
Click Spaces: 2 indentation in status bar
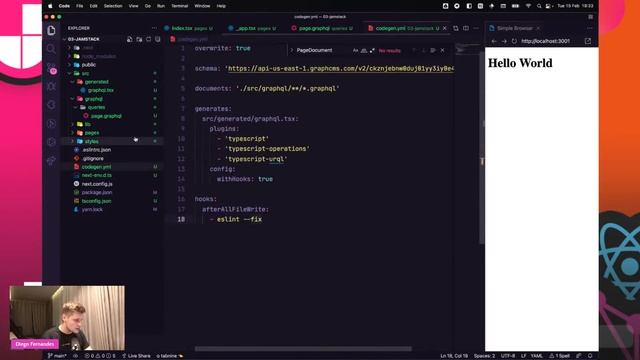484,356
